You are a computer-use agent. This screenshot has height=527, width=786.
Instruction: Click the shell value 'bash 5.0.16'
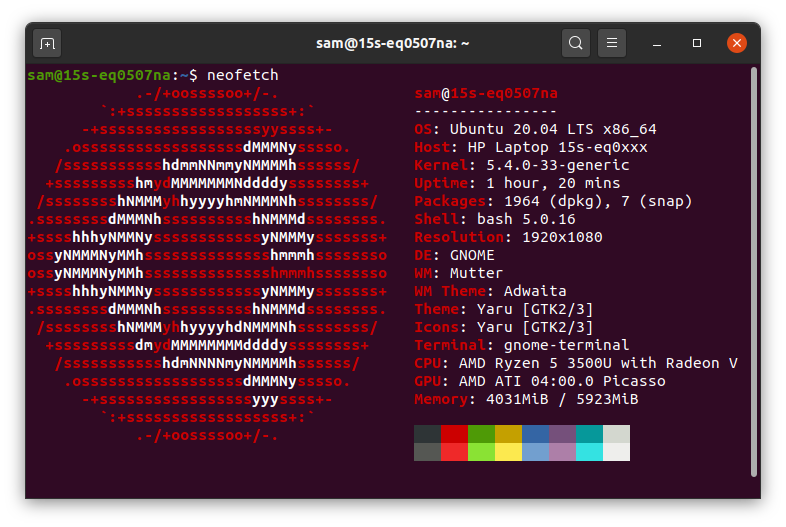click(526, 219)
